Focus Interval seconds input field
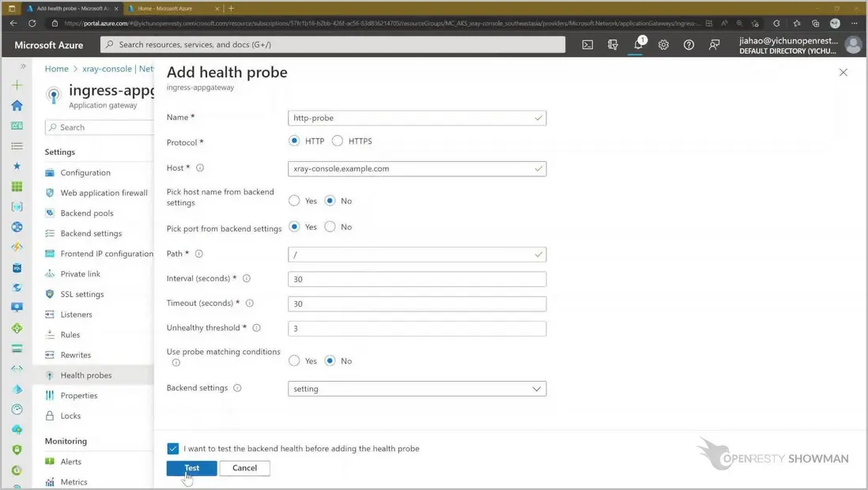 (x=417, y=279)
